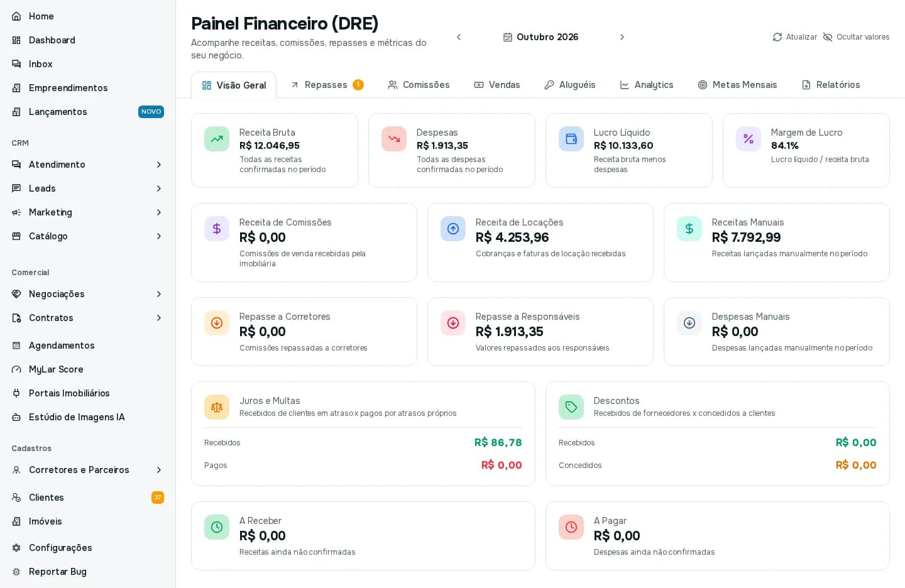Click the Receita Bruta trending-up icon
Viewport: 905px width, 588px height.
coord(217,139)
